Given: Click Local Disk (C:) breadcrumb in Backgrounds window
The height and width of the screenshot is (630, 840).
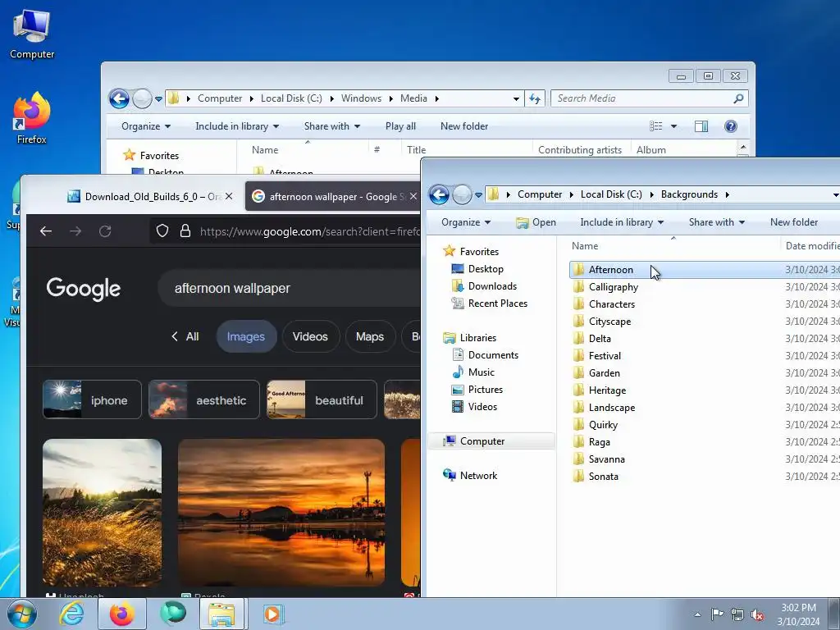Looking at the screenshot, I should click(x=611, y=194).
